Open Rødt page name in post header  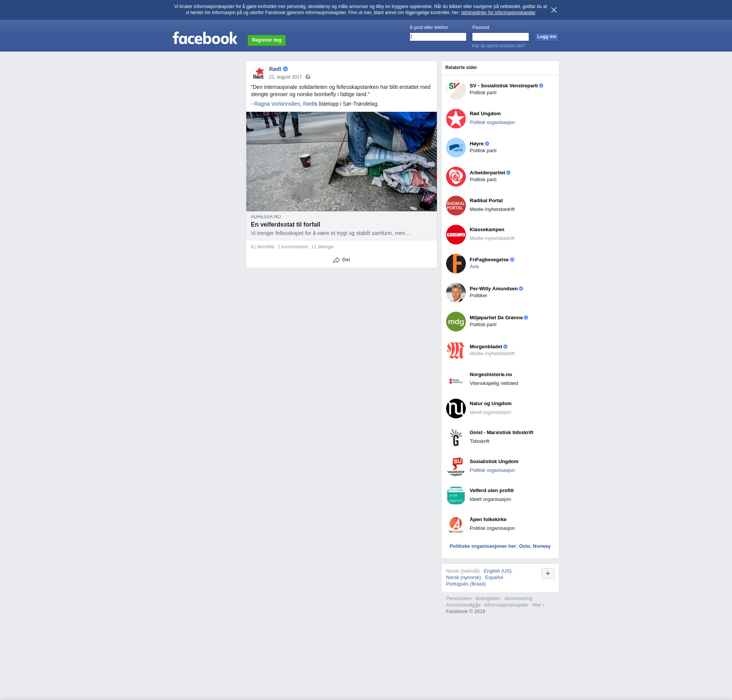coord(275,69)
